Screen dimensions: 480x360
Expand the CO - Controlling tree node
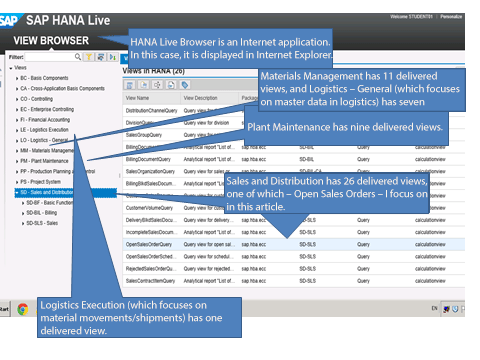click(x=17, y=99)
